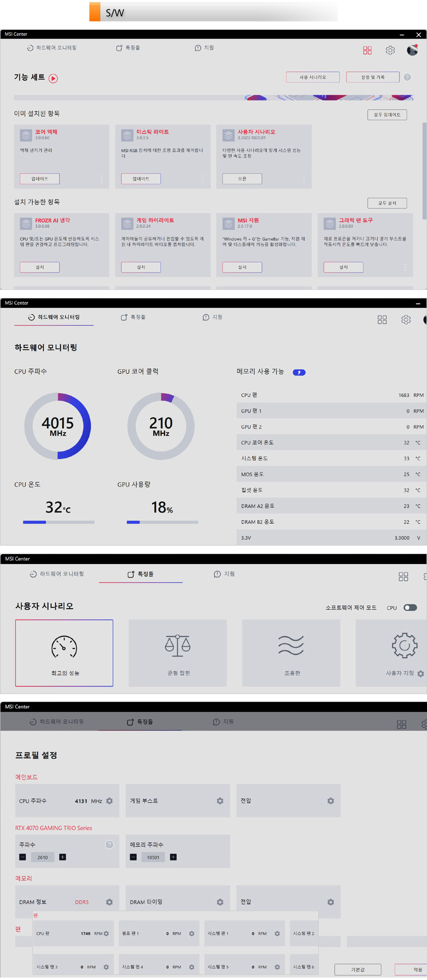Select the 조용한 silent waves scenario

click(x=291, y=653)
